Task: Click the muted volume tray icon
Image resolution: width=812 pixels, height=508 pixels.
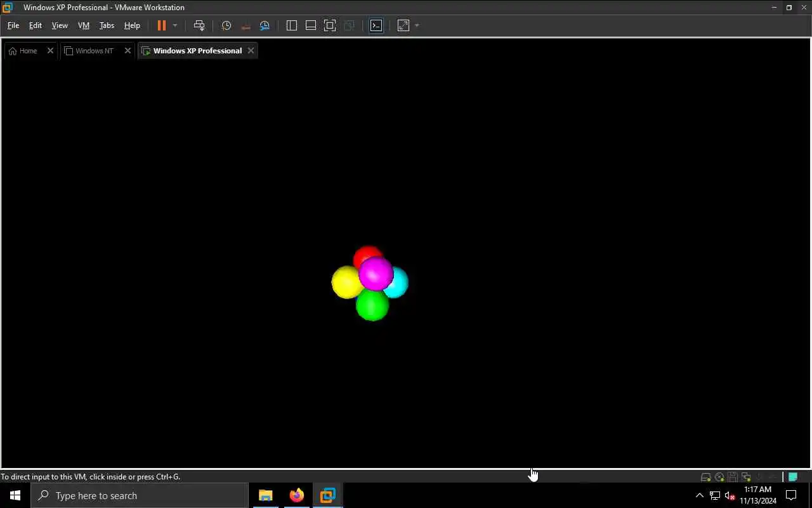Action: pos(730,495)
